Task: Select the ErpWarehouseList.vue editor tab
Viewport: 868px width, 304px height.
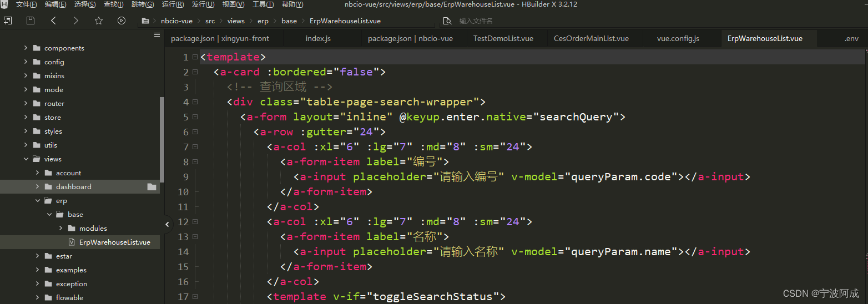Action: pyautogui.click(x=765, y=38)
